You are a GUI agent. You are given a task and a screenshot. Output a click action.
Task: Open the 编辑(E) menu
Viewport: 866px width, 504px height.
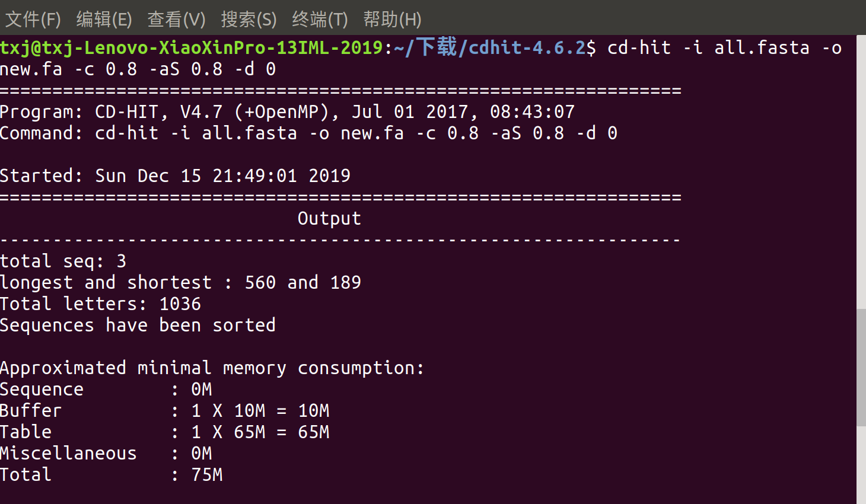coord(104,19)
